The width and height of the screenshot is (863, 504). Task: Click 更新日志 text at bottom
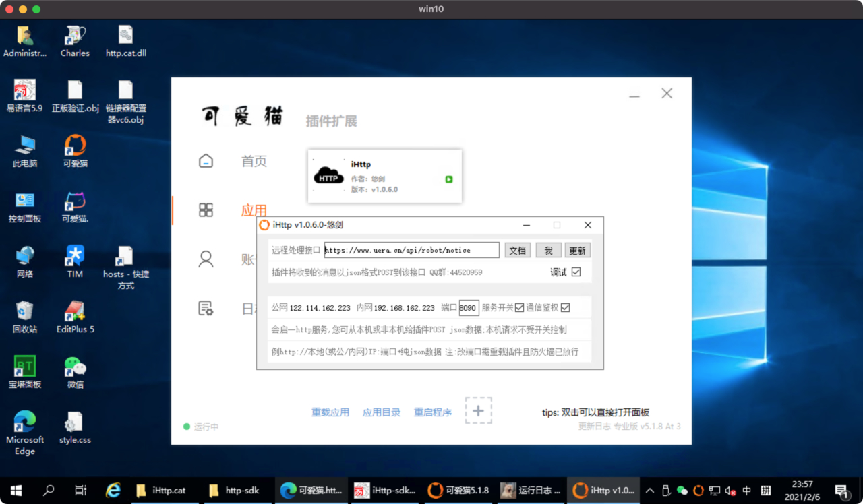click(594, 427)
